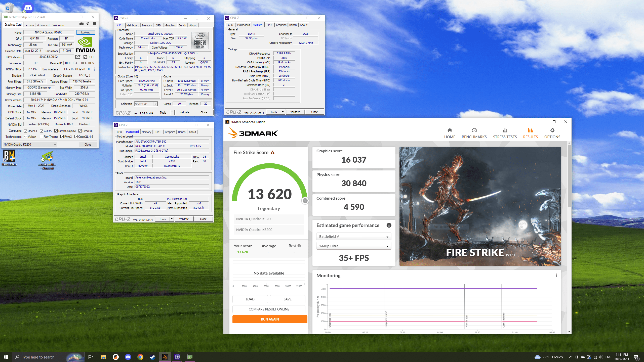Open Steam from taskbar
Screen dimensions: 644x362
tap(153, 357)
